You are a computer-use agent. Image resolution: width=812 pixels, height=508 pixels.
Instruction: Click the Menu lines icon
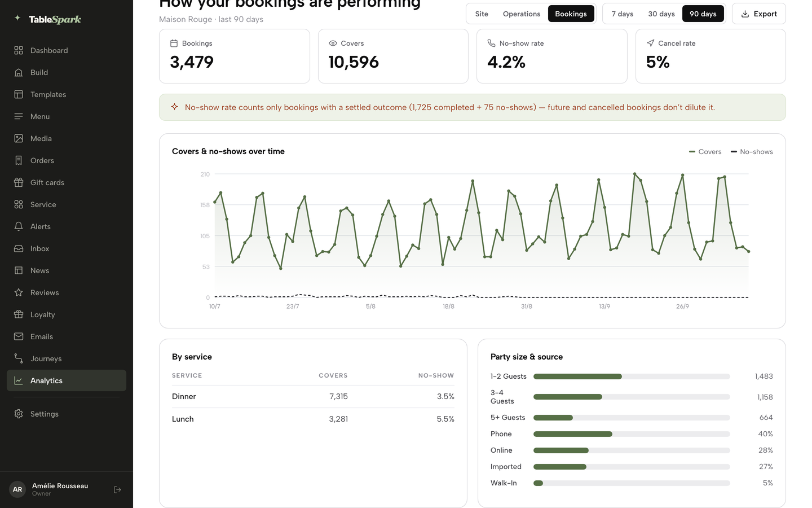pos(19,116)
